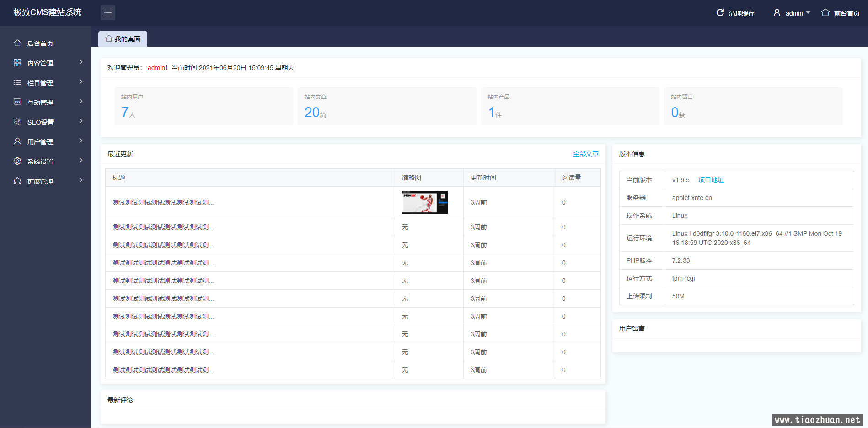
Task: Click the 后台首页 house icon in sidebar
Action: point(17,43)
